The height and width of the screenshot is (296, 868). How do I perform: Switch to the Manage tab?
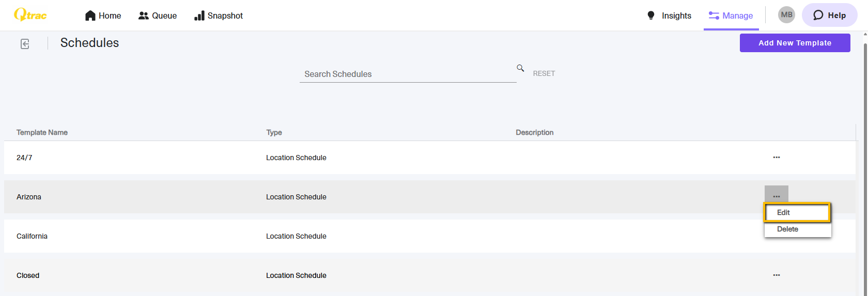731,15
